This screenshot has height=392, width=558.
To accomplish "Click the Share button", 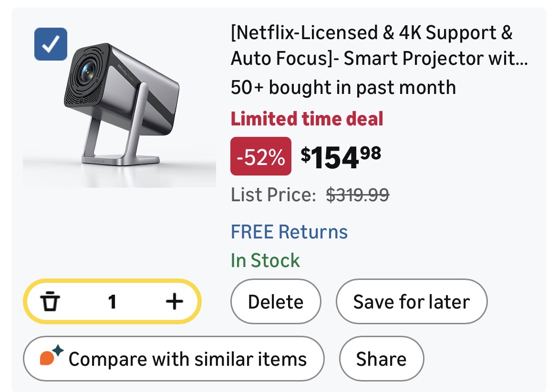I will 381,359.
